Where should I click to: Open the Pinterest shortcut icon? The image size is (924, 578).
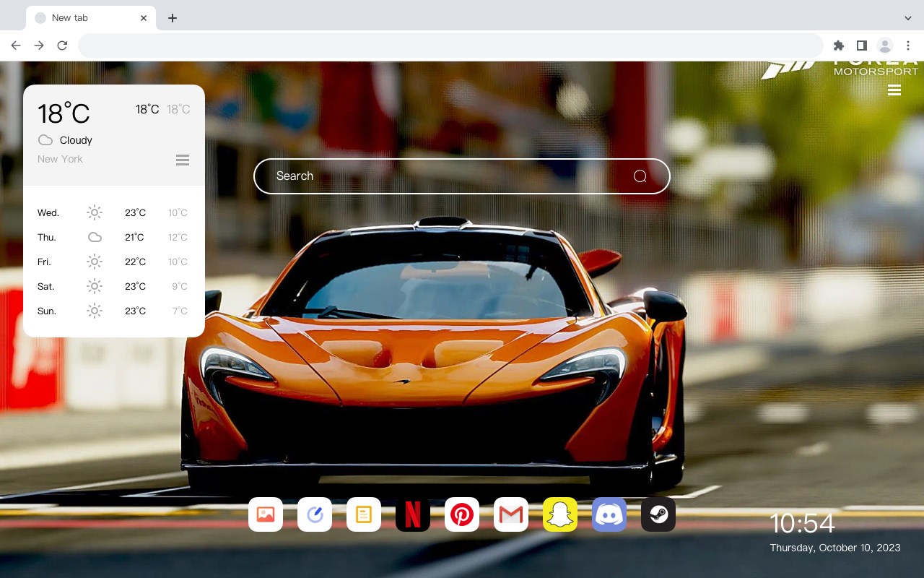462,514
